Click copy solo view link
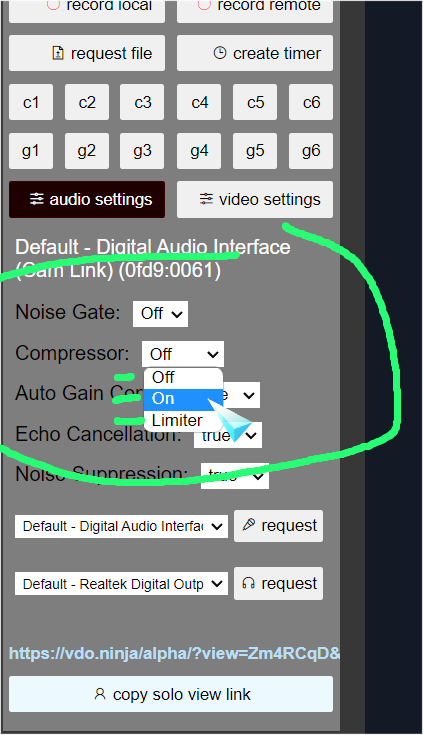 click(171, 694)
